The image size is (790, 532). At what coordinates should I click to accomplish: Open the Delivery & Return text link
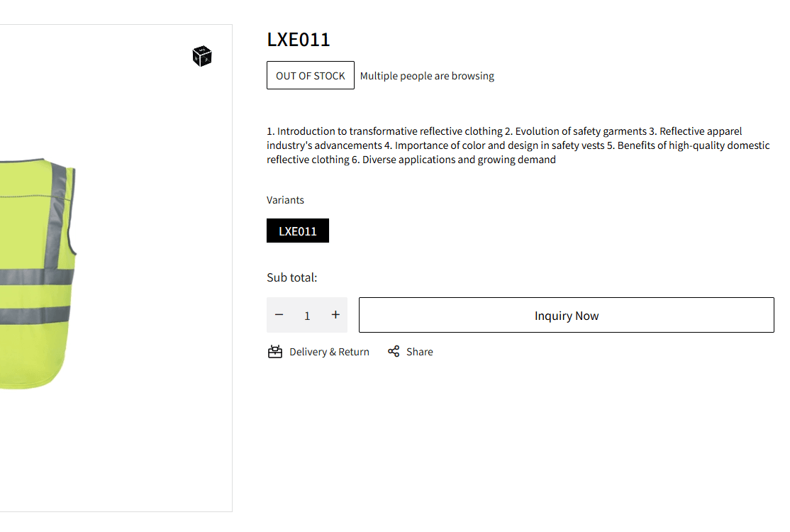(x=329, y=352)
